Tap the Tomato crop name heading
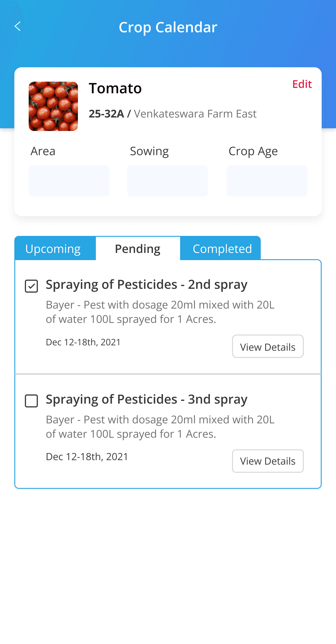The width and height of the screenshot is (336, 644). 115,88
